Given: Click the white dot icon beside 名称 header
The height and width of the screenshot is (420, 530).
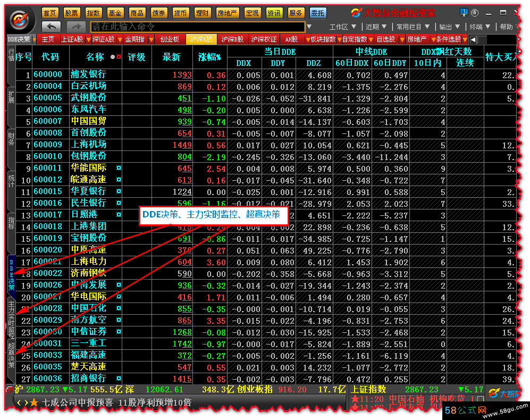Looking at the screenshot, I should (113, 57).
